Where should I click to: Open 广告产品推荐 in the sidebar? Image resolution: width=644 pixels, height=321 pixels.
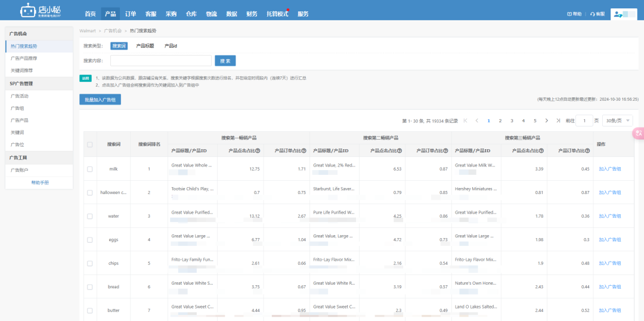click(24, 58)
